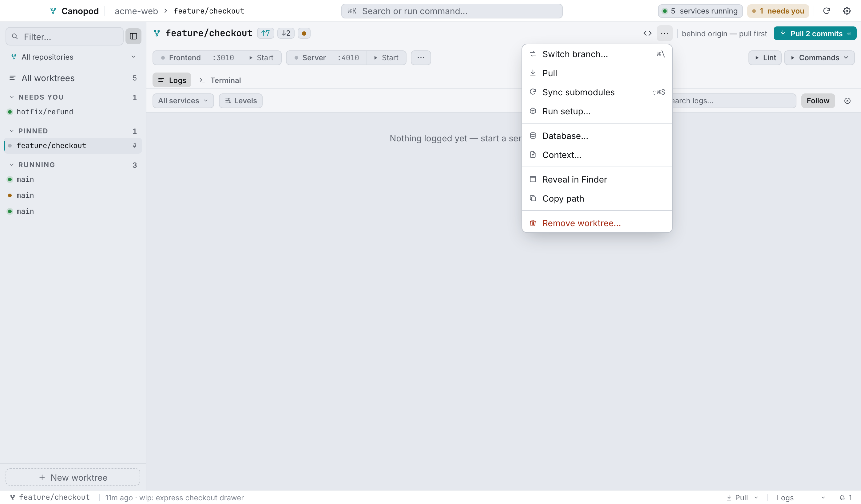Choose Database... from the menu
861x504 pixels.
click(597, 136)
